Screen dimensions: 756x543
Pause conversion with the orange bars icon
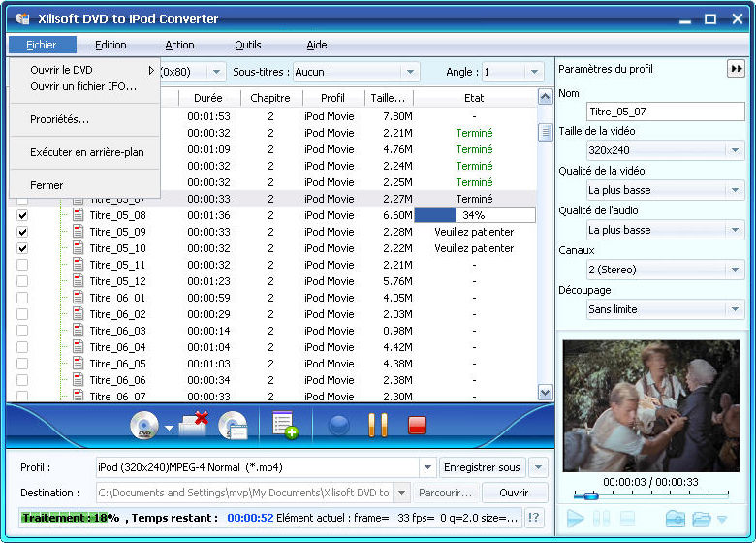coord(378,426)
